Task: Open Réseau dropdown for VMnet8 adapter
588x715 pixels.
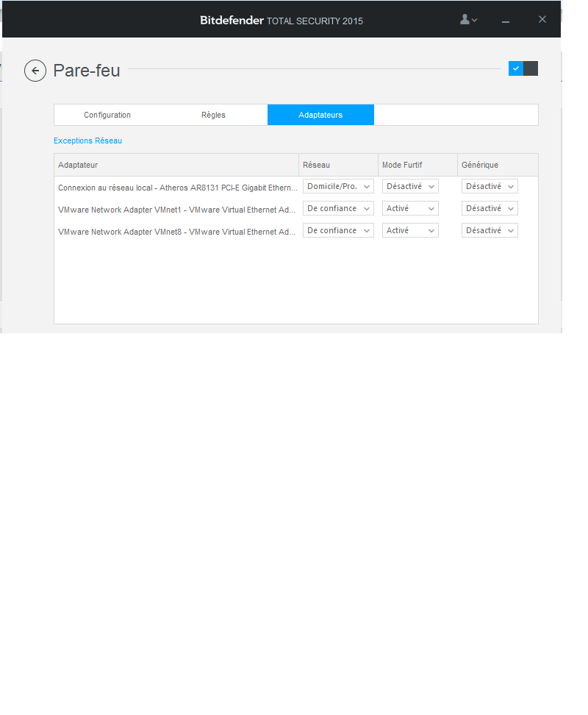Action: coord(338,230)
